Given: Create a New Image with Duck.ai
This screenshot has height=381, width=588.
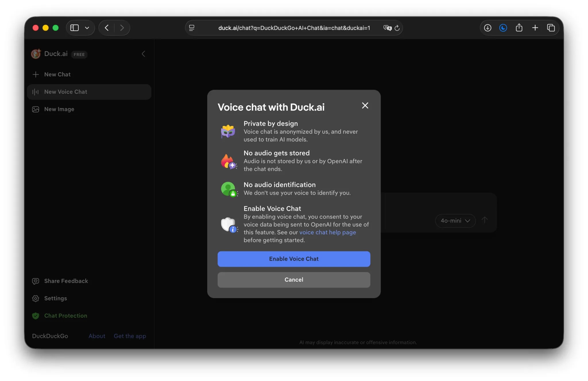Looking at the screenshot, I should click(x=59, y=109).
